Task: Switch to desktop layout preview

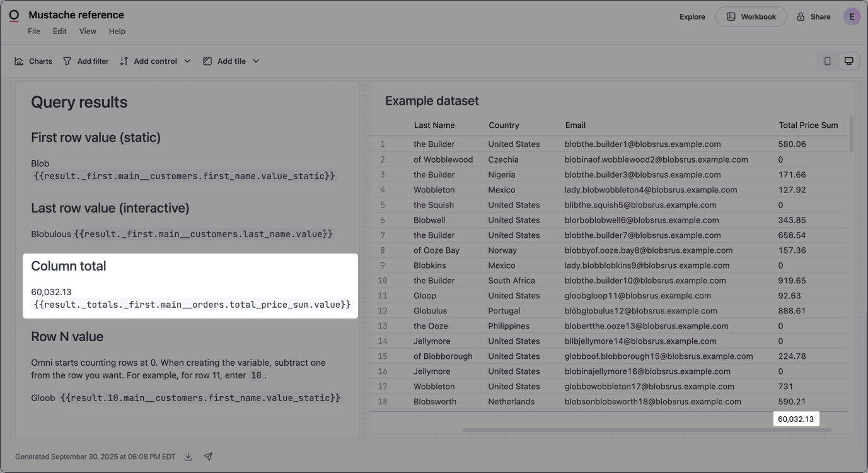Action: (848, 61)
